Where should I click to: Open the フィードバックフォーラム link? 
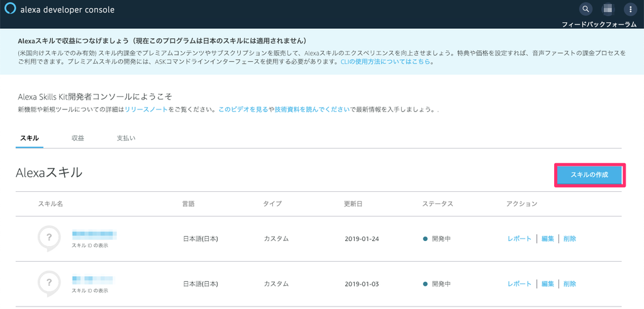(599, 25)
